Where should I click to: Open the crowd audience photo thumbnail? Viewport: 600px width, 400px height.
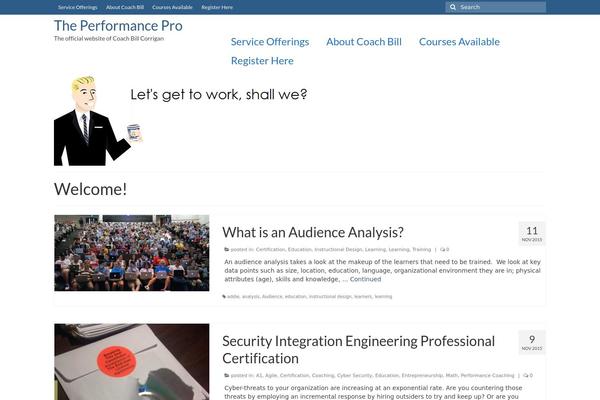point(132,253)
